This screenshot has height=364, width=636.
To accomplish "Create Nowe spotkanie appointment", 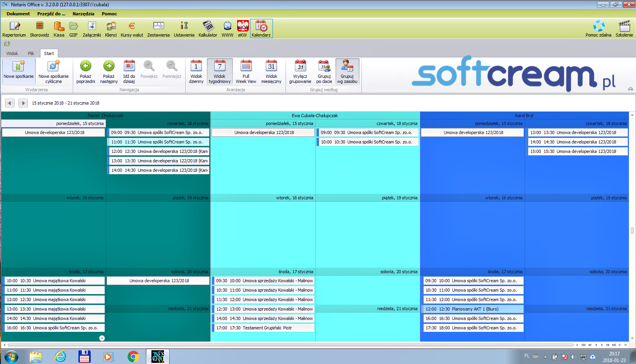I will pyautogui.click(x=19, y=72).
